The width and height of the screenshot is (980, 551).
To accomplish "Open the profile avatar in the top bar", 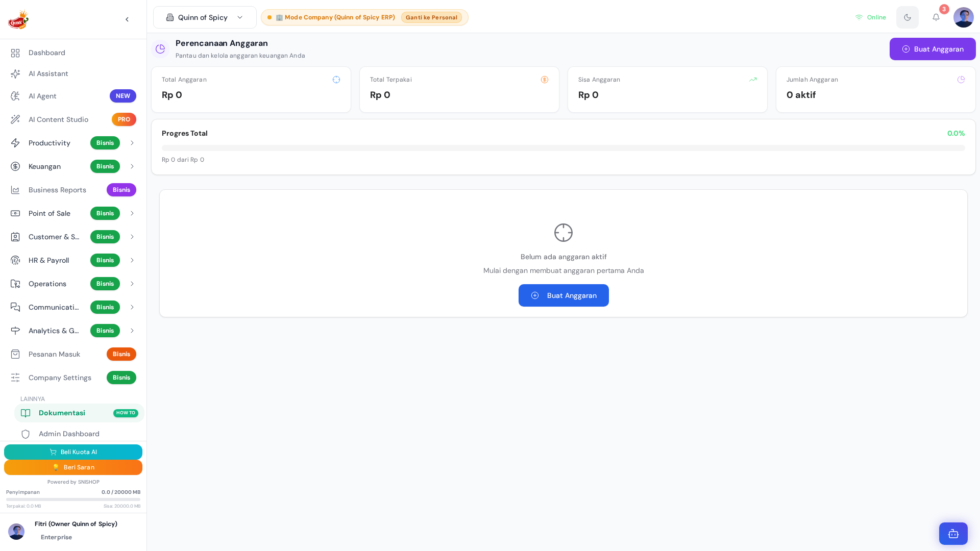I will 963,17.
